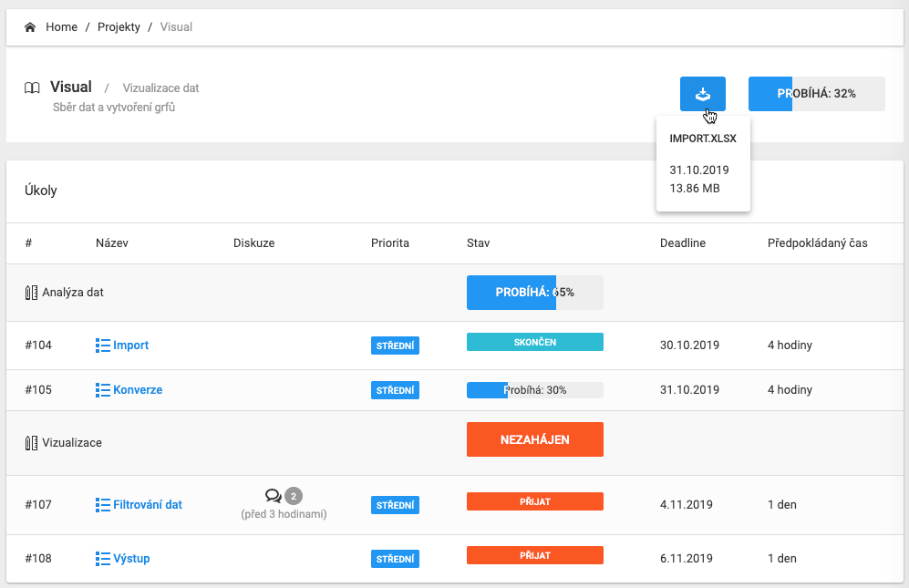The width and height of the screenshot is (909, 588).
Task: Click IMPORT.XLSX in the file popup
Action: 702,139
